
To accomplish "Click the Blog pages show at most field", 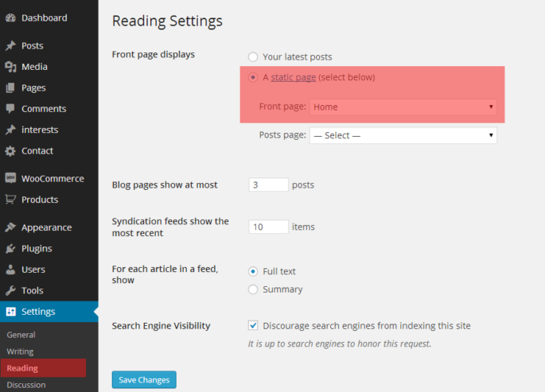I will pyautogui.click(x=268, y=184).
